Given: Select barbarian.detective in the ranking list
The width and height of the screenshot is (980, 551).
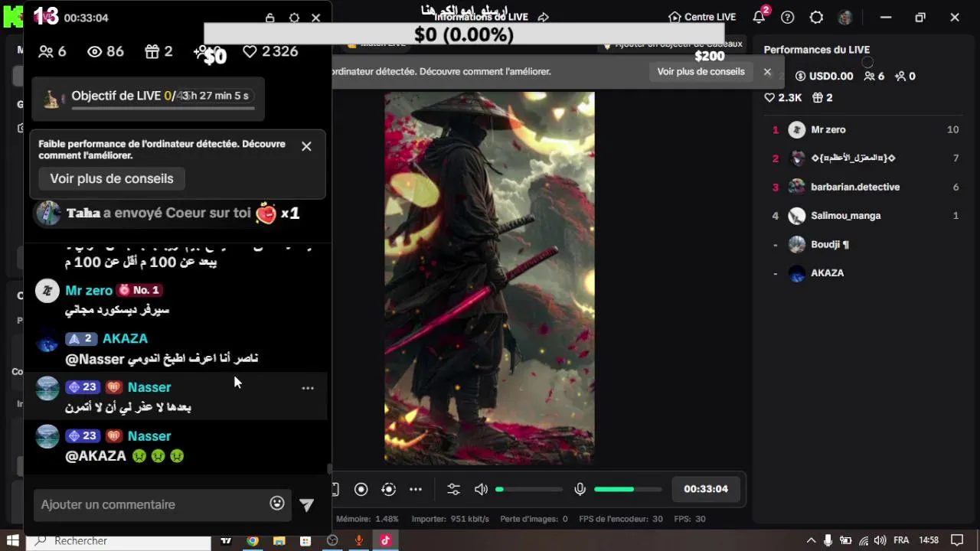Looking at the screenshot, I should pos(865,187).
